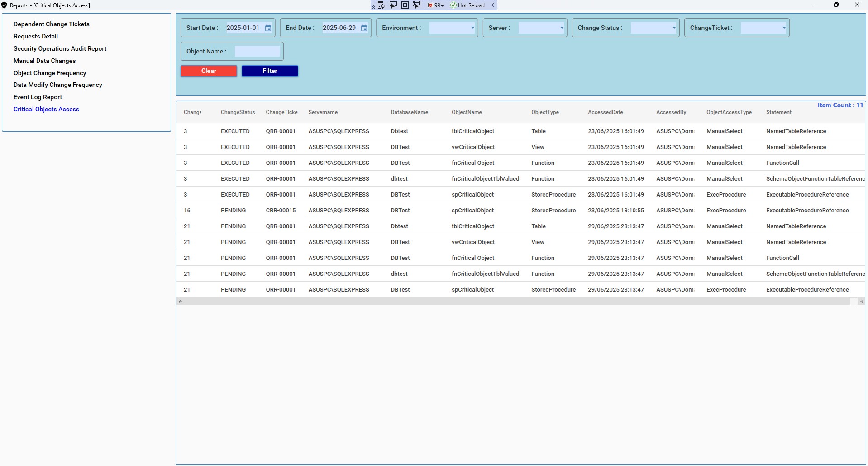This screenshot has height=466, width=868.
Task: Open the End Date calendar picker
Action: coord(364,28)
